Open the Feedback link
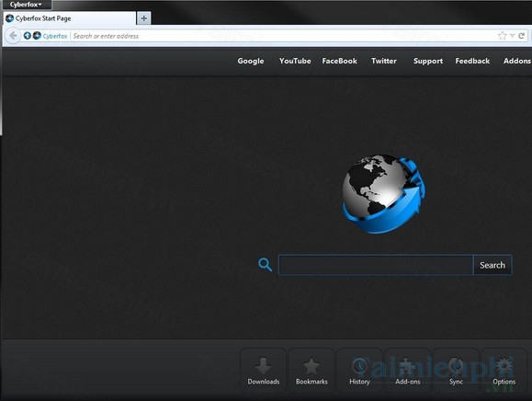Image resolution: width=532 pixels, height=401 pixels. (472, 61)
